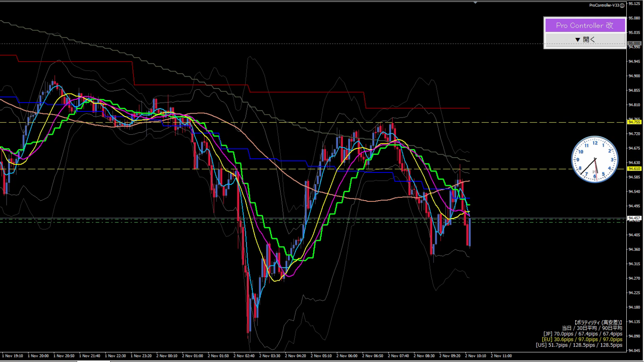Click the 2 Nov 10:10 time axis label
644x362 pixels.
point(475,356)
